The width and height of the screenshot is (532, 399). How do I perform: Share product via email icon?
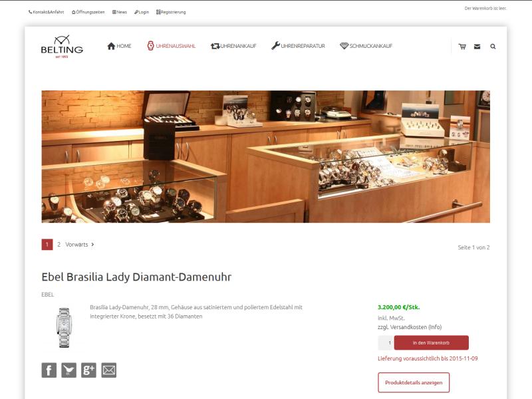(x=108, y=370)
